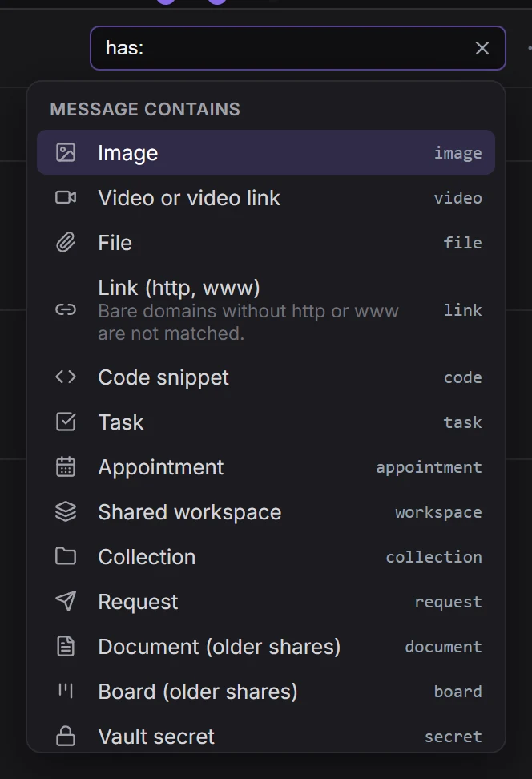Pick Appointment from message contains list
Screen dimensions: 532x779
click(x=266, y=467)
